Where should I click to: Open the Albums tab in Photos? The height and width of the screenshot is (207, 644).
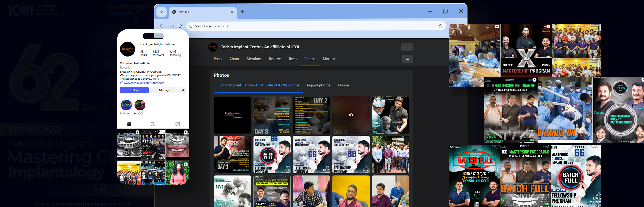pyautogui.click(x=343, y=85)
